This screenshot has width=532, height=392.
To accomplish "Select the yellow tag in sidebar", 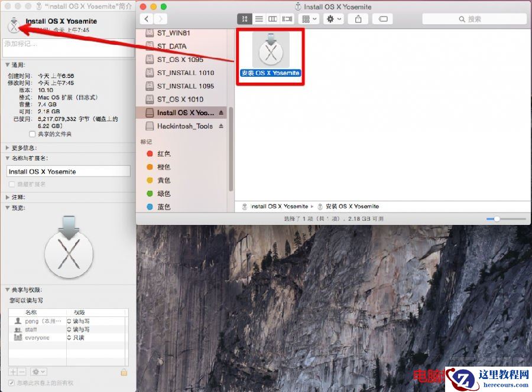I will (181, 180).
